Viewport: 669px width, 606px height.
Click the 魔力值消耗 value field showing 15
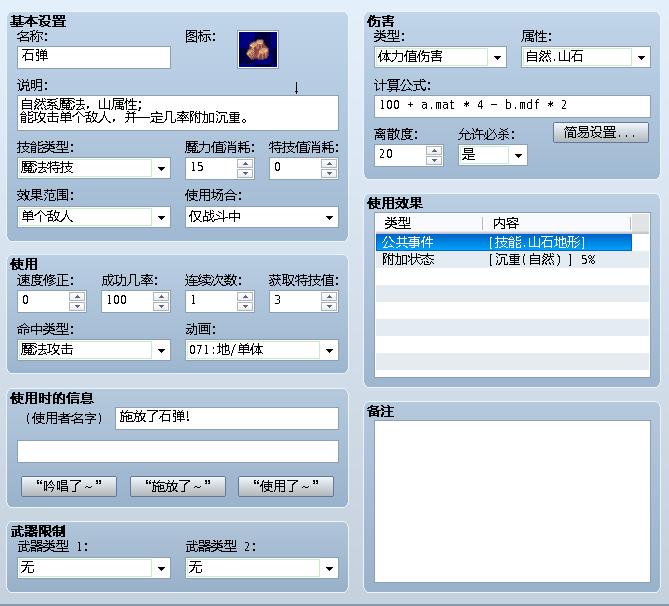[212, 168]
